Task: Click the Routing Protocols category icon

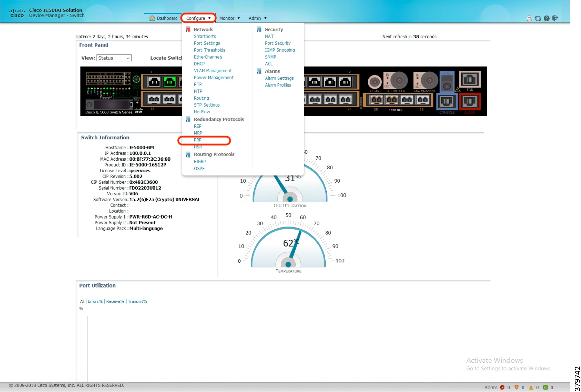Action: 188,155
